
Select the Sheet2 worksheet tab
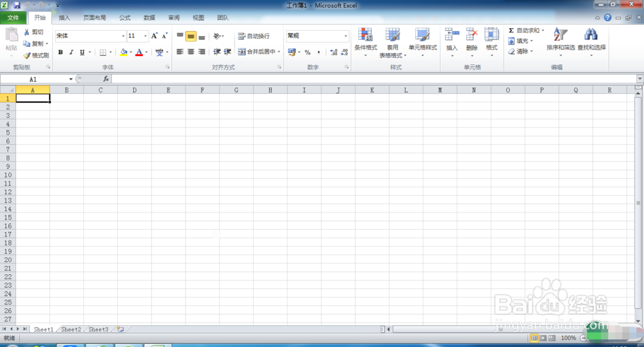pos(71,330)
